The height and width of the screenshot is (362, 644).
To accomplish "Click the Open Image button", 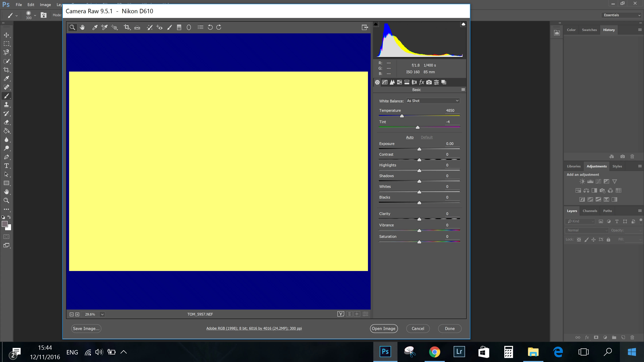I will tap(384, 328).
